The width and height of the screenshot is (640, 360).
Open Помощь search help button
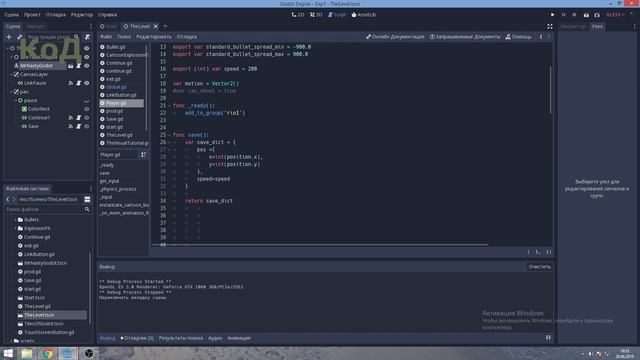(518, 37)
